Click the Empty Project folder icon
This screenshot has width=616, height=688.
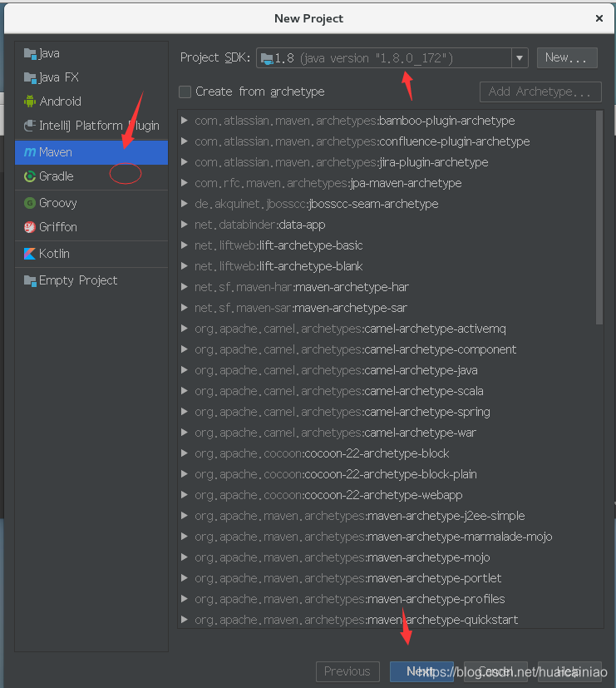(30, 280)
